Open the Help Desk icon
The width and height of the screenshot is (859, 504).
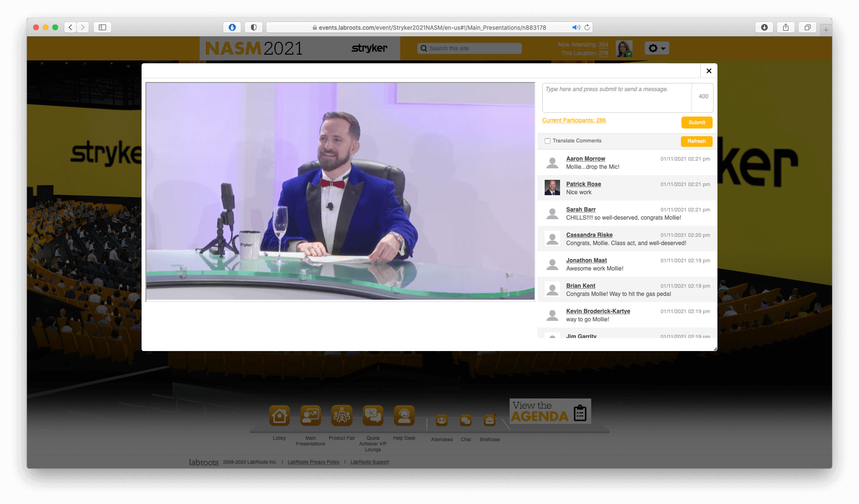point(404,415)
